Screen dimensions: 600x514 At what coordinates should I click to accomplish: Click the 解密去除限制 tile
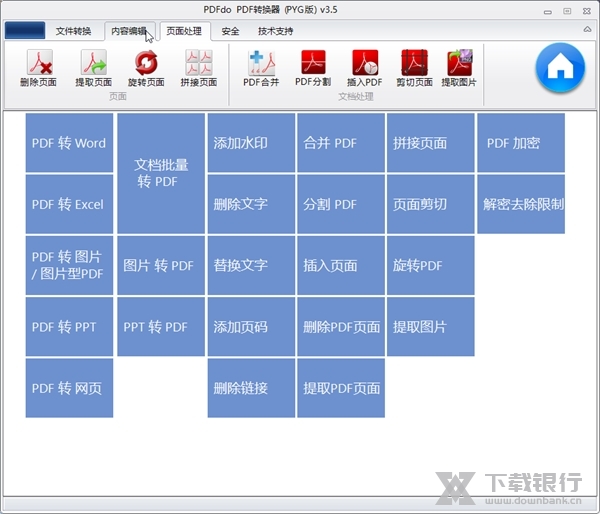(x=521, y=204)
